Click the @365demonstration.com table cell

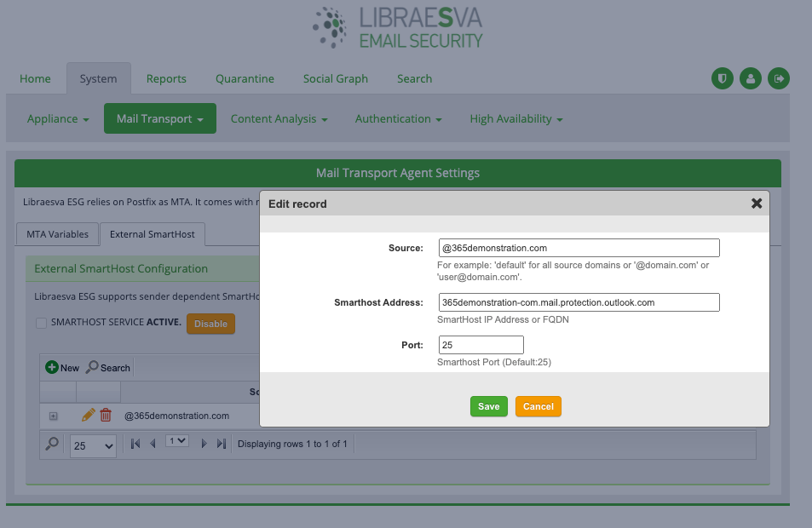click(x=176, y=416)
